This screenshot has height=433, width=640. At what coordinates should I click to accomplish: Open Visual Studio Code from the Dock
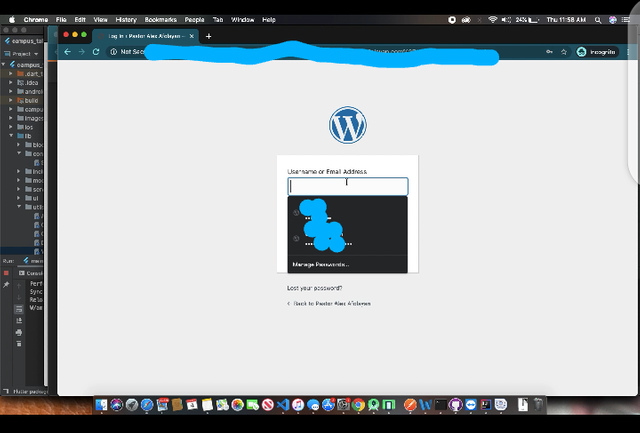click(x=283, y=405)
